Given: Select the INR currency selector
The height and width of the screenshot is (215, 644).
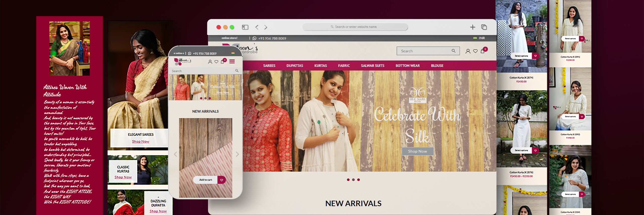Looking at the screenshot, I should click(x=479, y=38).
